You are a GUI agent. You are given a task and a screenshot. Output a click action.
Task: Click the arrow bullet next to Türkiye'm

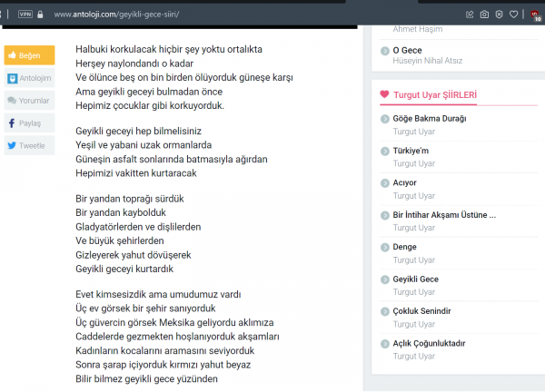point(385,152)
